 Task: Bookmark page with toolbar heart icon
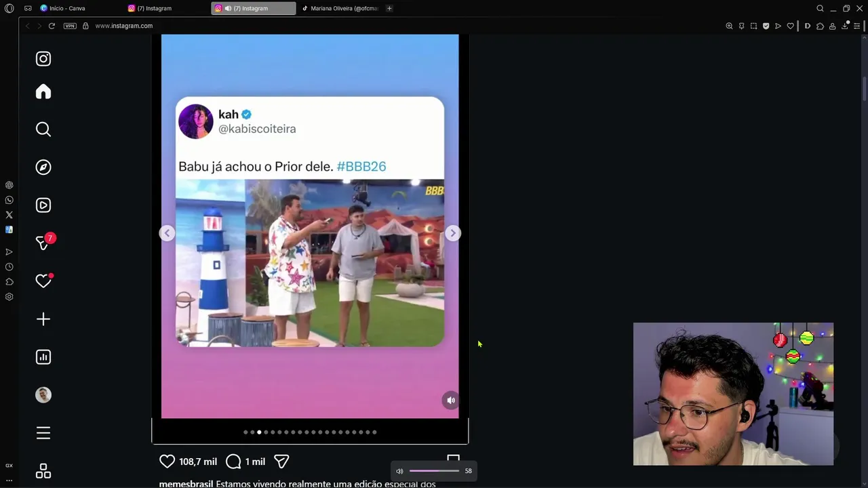point(790,26)
